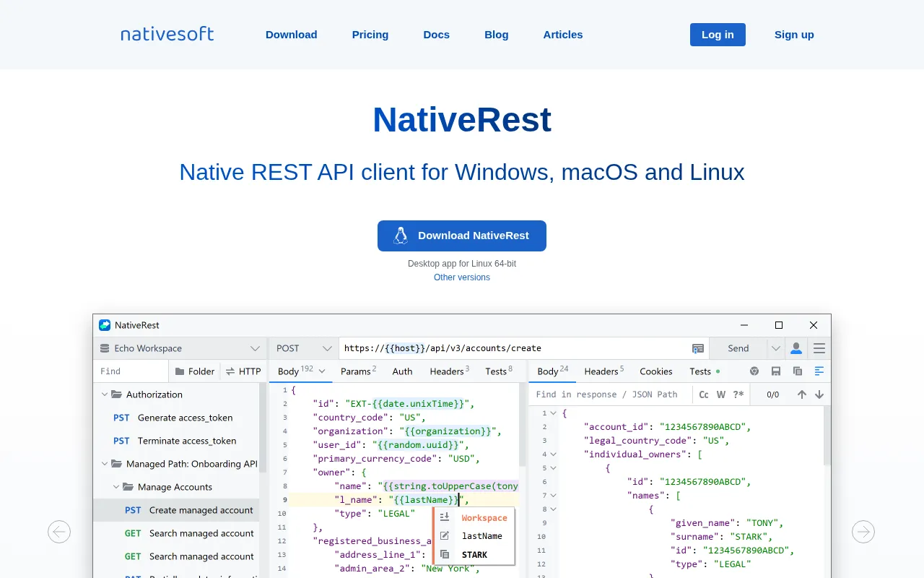The width and height of the screenshot is (924, 578).
Task: Click the copy response icon
Action: (x=798, y=371)
